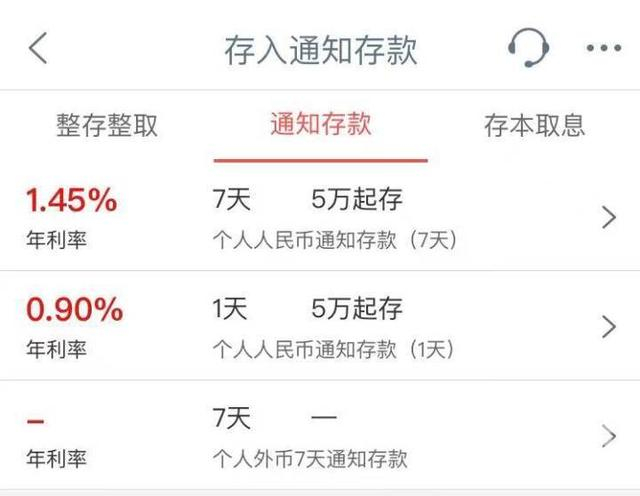
Task: Tap 5万起存 on the 7天 row
Action: click(x=357, y=200)
